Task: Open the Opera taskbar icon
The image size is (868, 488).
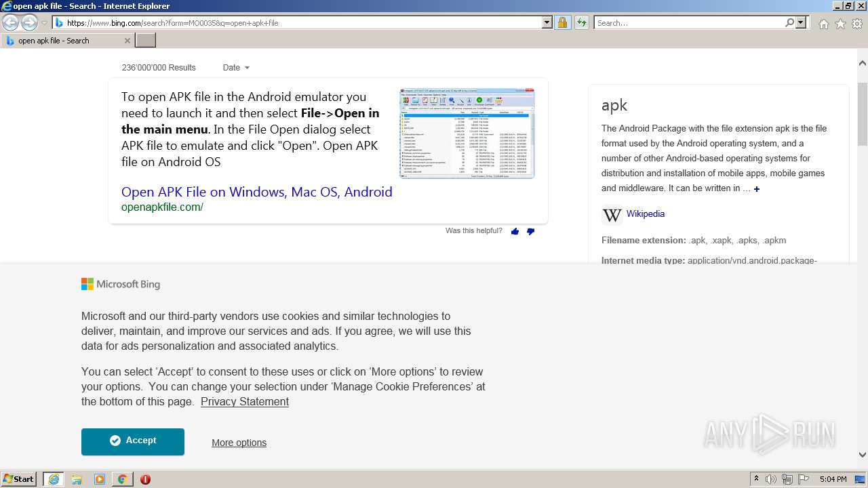Action: pos(145,479)
